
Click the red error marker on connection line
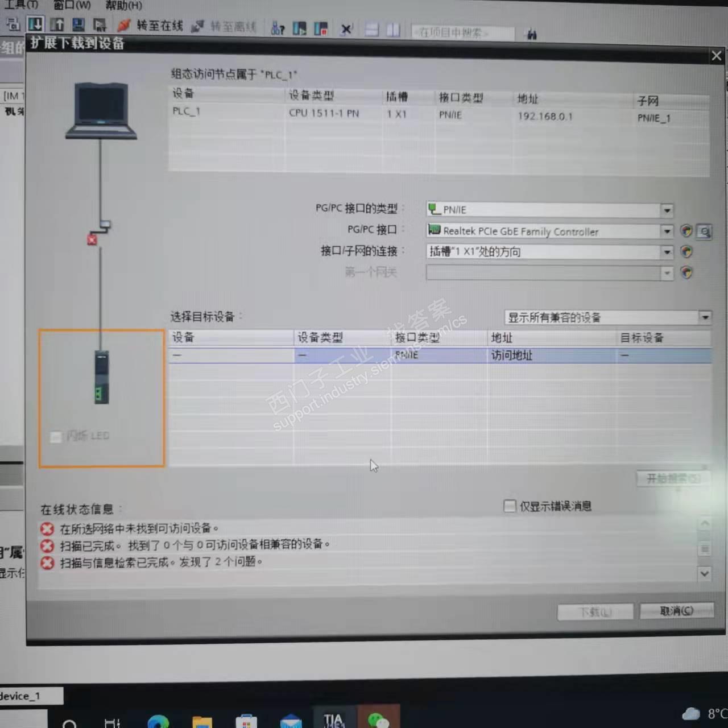92,239
